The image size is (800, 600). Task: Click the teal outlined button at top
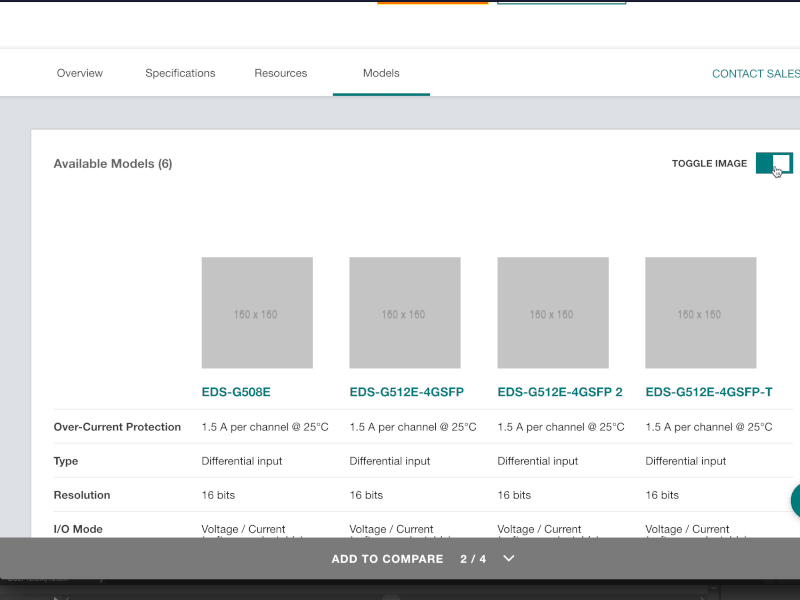[x=561, y=4]
